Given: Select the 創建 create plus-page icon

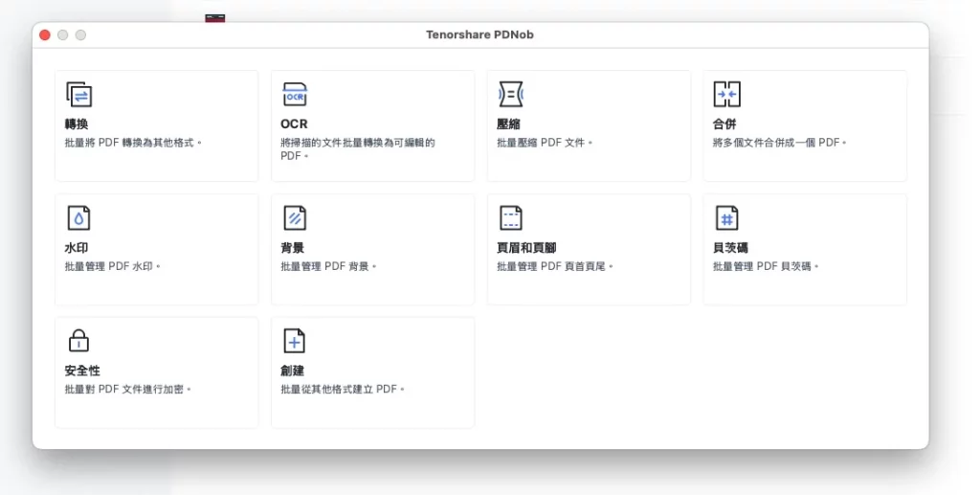Looking at the screenshot, I should (295, 341).
